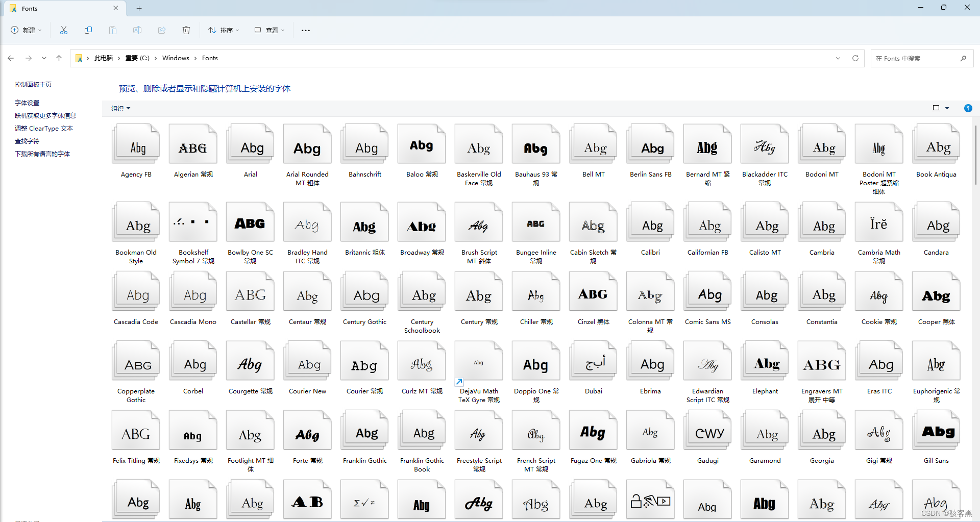Viewport: 980px width, 522px height.
Task: Expand the 组织 dropdown menu
Action: coord(120,108)
